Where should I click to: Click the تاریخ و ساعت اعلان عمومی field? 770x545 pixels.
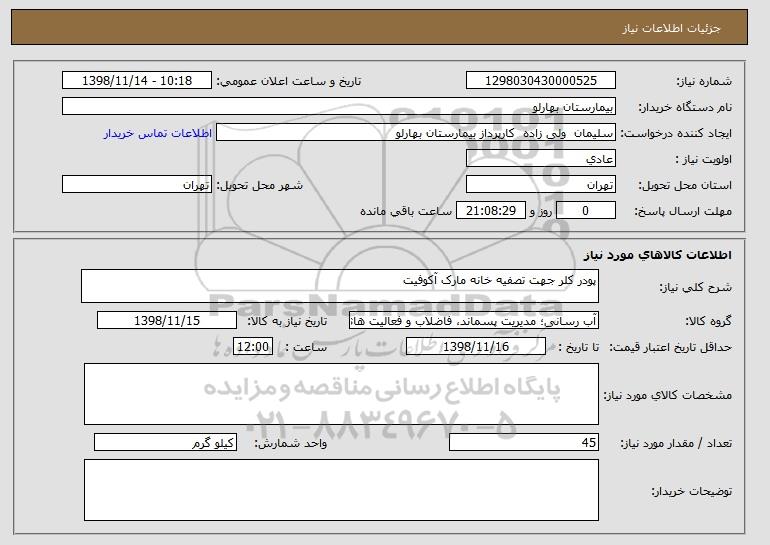pyautogui.click(x=137, y=81)
